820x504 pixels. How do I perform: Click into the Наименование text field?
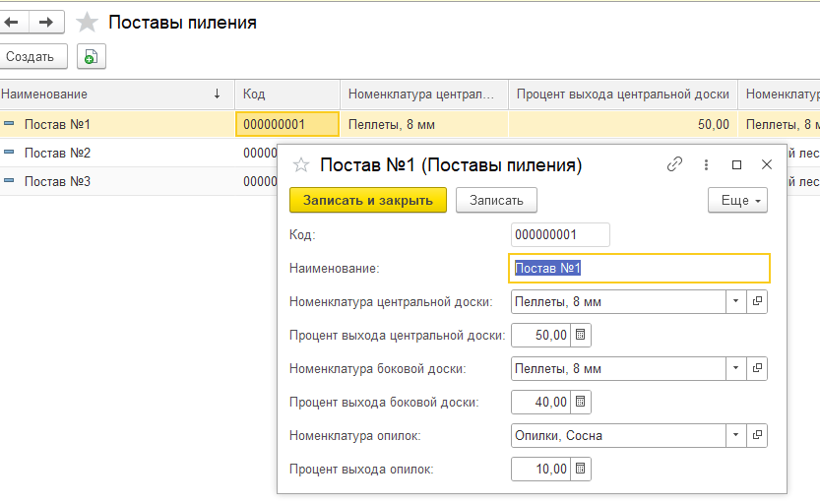pyautogui.click(x=640, y=268)
